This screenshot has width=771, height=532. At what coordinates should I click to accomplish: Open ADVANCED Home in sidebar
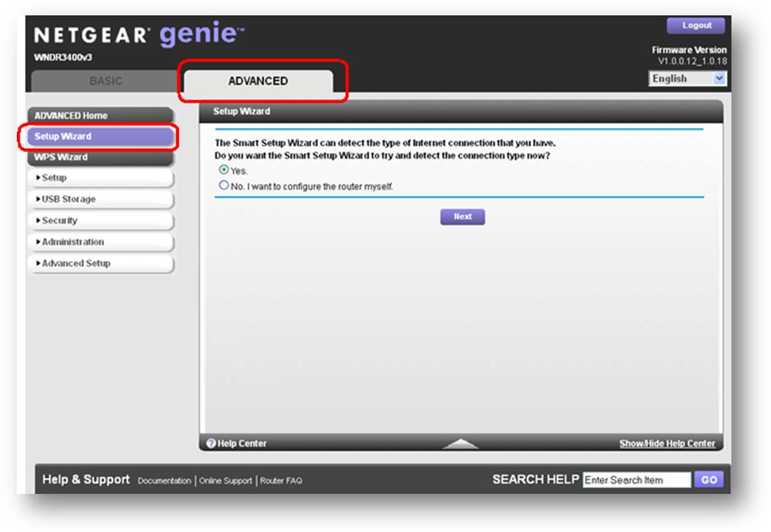[x=100, y=116]
